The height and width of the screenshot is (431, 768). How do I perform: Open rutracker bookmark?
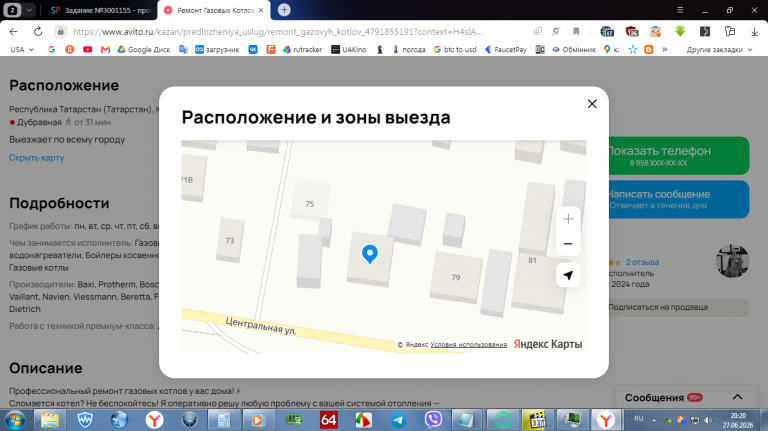(303, 49)
